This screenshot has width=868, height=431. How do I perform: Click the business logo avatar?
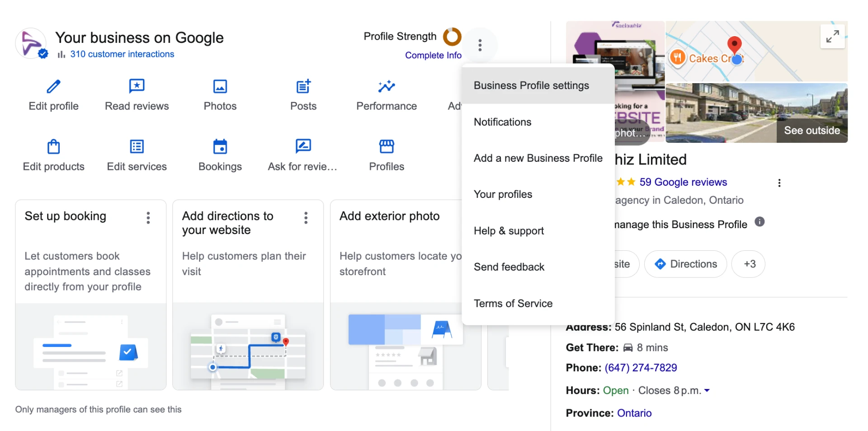[x=31, y=43]
